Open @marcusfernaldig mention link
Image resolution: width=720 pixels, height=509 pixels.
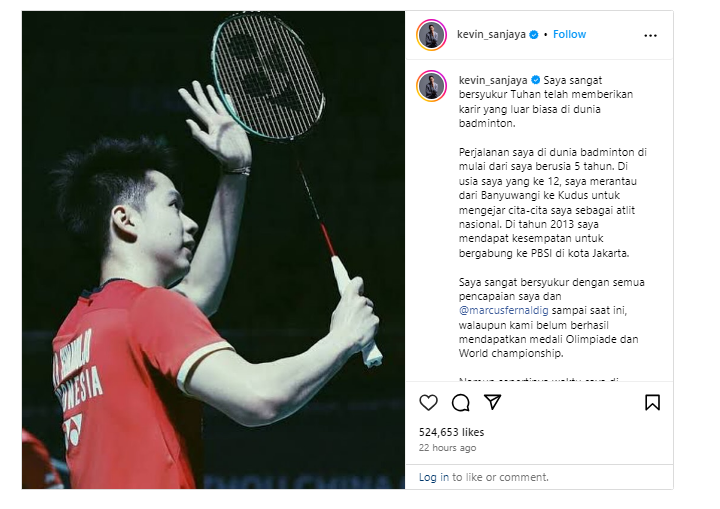click(x=503, y=311)
